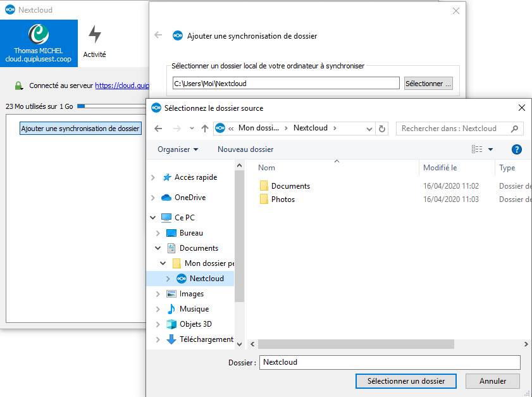The height and width of the screenshot is (397, 532).
Task: Select Accès rapide in navigation pane
Action: point(195,177)
